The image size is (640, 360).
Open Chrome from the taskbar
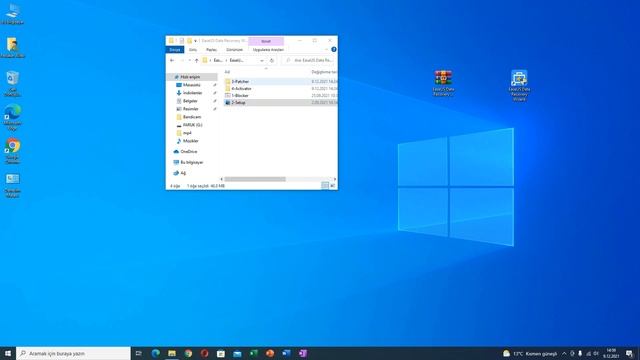click(x=188, y=353)
